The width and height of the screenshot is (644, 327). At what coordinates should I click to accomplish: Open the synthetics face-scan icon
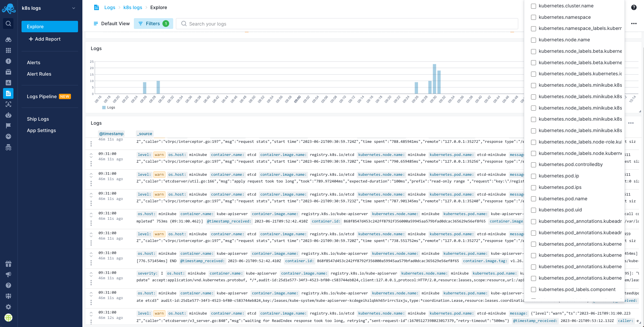pyautogui.click(x=8, y=104)
